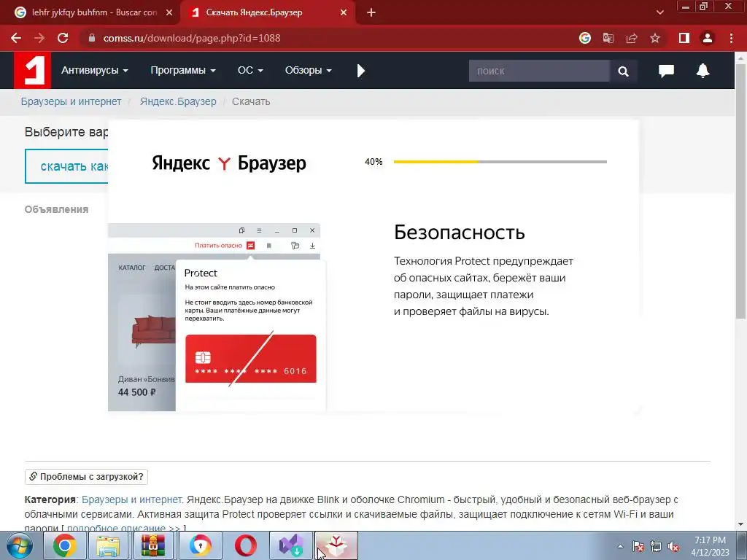Switch to Скачать Яндекс.Браузер tab
This screenshot has height=560, width=747.
click(x=268, y=13)
